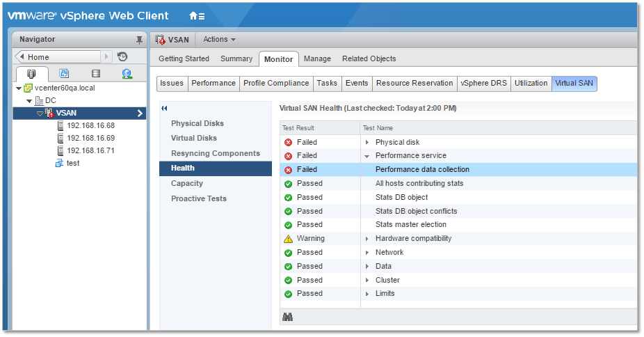Image resolution: width=644 pixels, height=337 pixels.
Task: Click the passed icon for Stats master election
Action: pos(289,225)
